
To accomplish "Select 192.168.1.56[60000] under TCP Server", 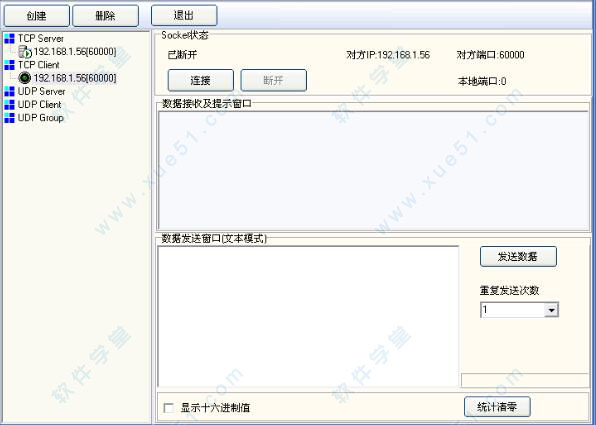I will pos(75,52).
